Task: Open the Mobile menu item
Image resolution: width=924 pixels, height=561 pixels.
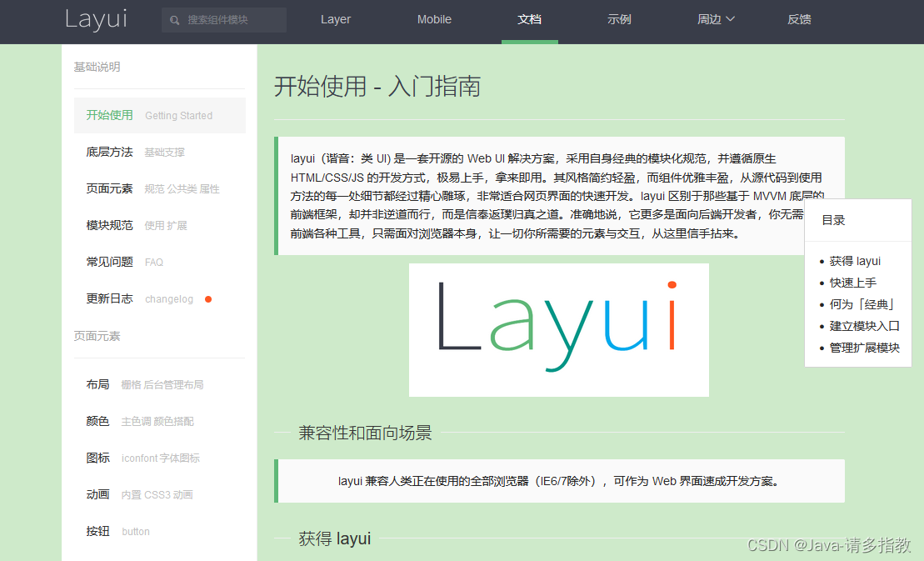Action: 434,19
